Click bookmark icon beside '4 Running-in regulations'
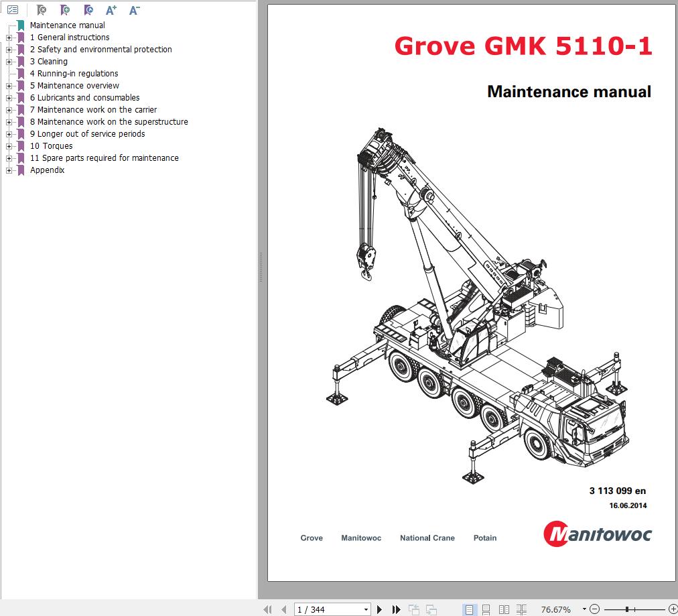 pos(21,74)
